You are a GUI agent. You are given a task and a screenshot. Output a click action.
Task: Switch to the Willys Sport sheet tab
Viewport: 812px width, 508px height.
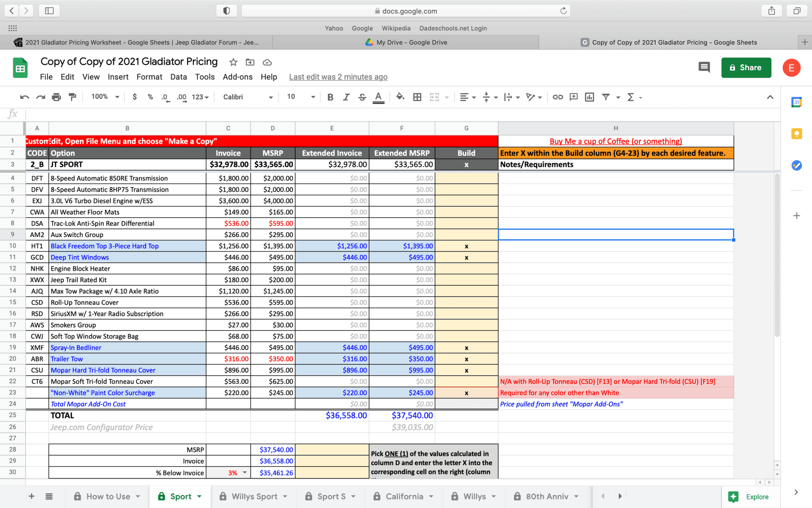click(255, 496)
